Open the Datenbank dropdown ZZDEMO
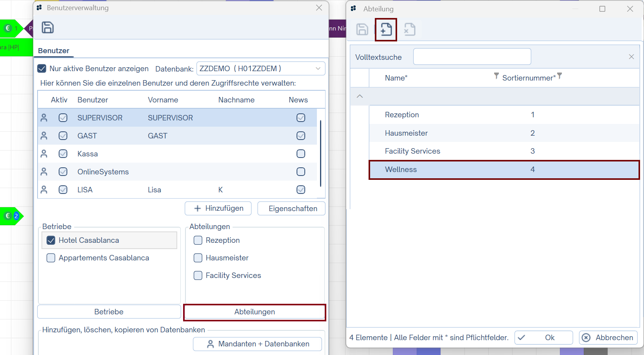Viewport: 644px width, 355px height. tap(261, 69)
